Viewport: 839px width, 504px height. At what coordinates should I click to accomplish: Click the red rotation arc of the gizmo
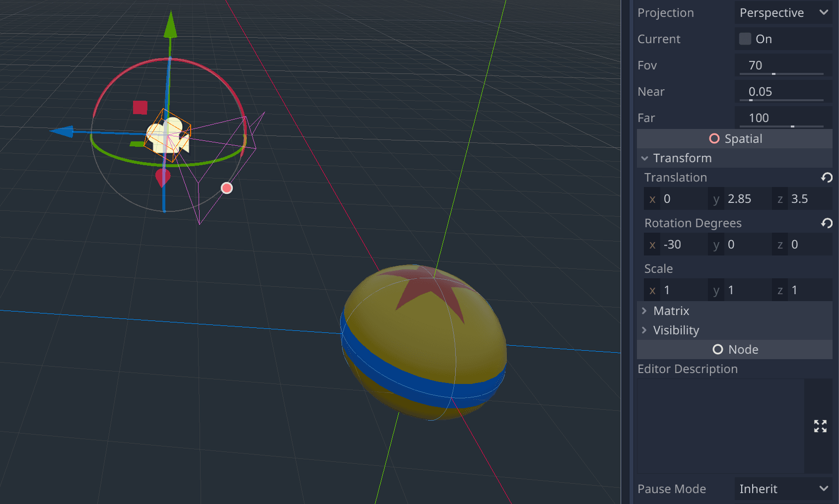219,77
